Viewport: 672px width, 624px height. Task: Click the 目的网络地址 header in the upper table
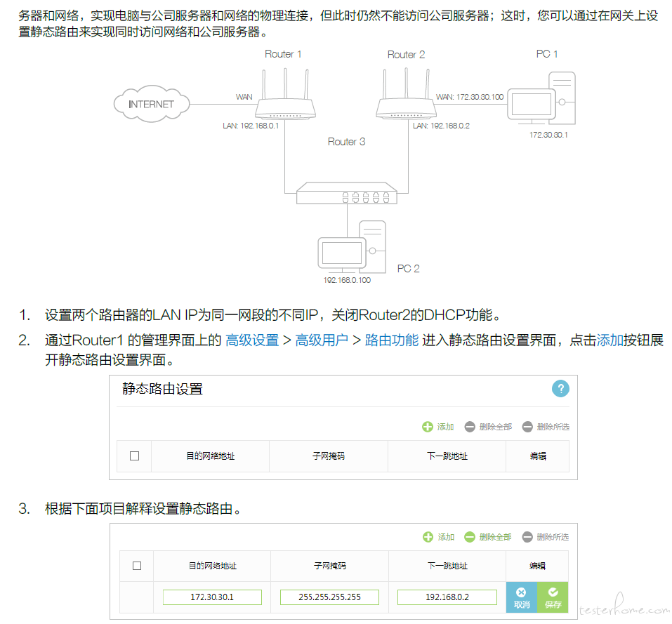pos(211,456)
